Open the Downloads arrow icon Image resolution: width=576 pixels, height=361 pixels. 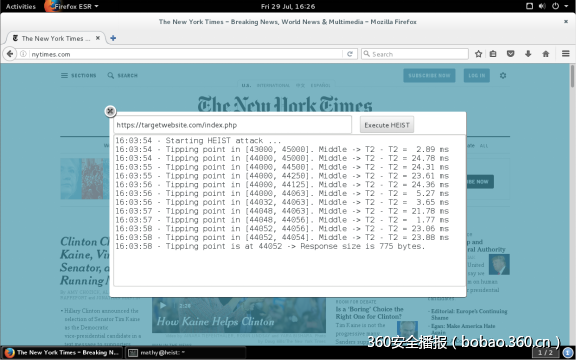528,54
